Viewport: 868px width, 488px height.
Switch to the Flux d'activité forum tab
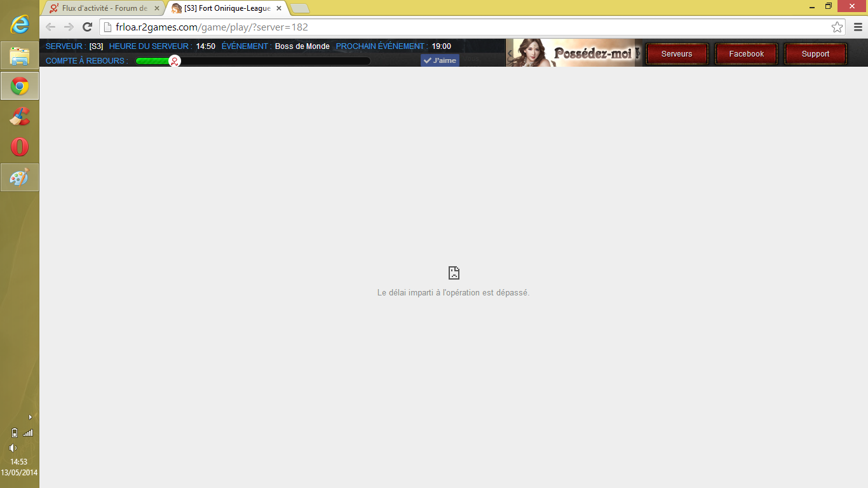pos(104,8)
